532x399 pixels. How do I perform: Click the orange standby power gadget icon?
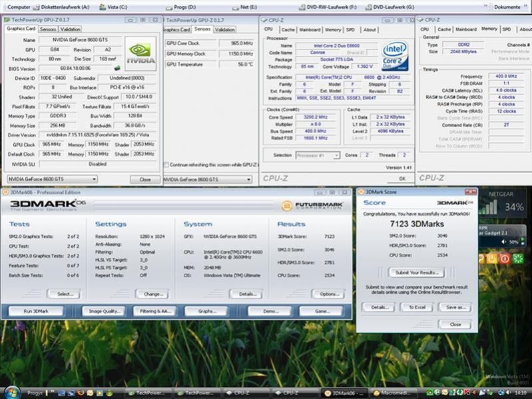pos(491,259)
